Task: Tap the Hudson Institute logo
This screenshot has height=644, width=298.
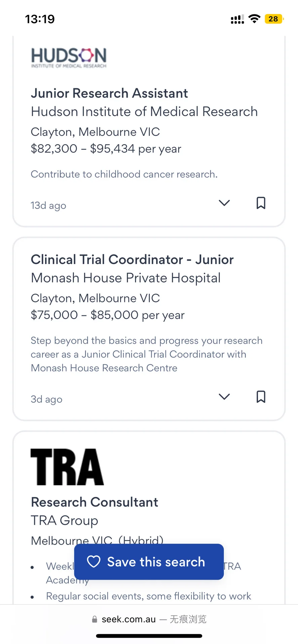Action: [69, 58]
